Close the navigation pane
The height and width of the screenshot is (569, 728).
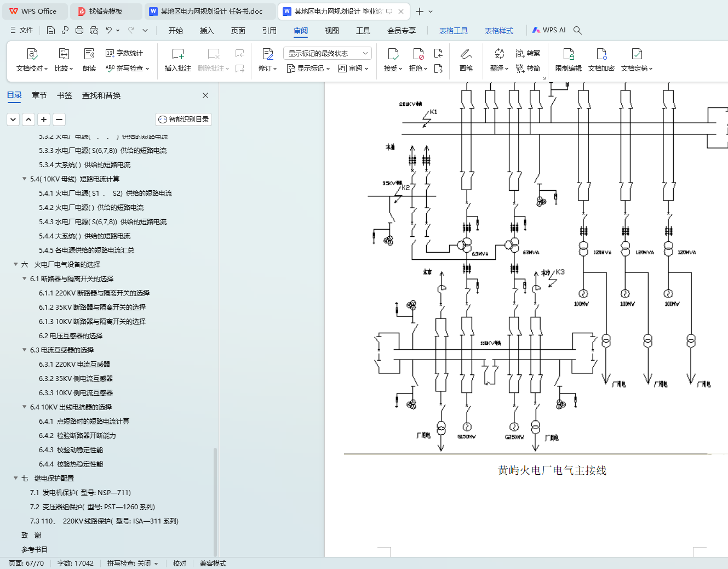point(205,95)
